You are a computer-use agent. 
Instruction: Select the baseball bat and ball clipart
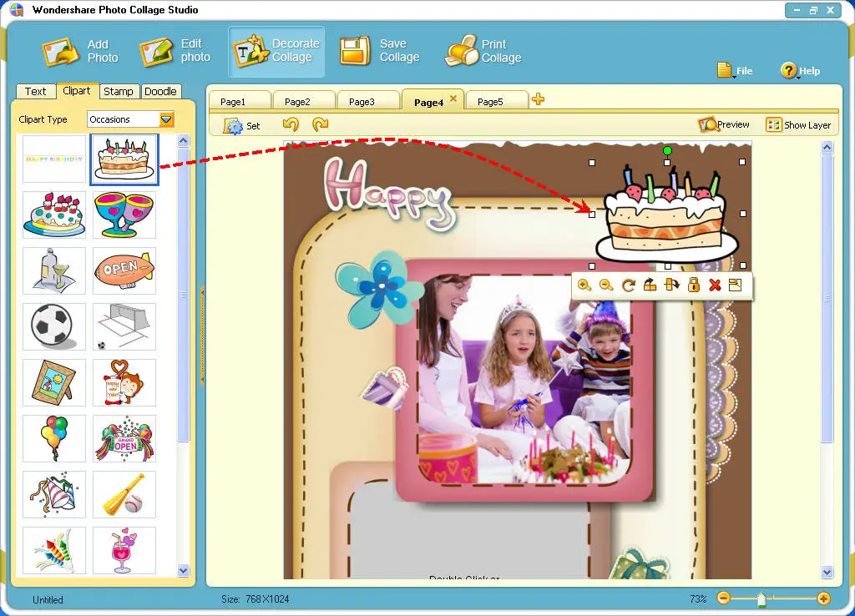(x=124, y=494)
